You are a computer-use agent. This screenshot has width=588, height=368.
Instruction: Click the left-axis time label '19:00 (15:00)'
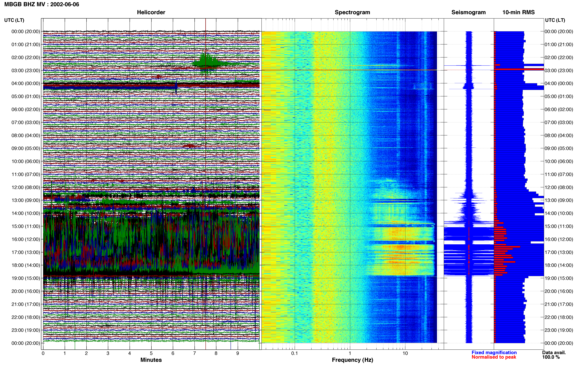[26, 278]
